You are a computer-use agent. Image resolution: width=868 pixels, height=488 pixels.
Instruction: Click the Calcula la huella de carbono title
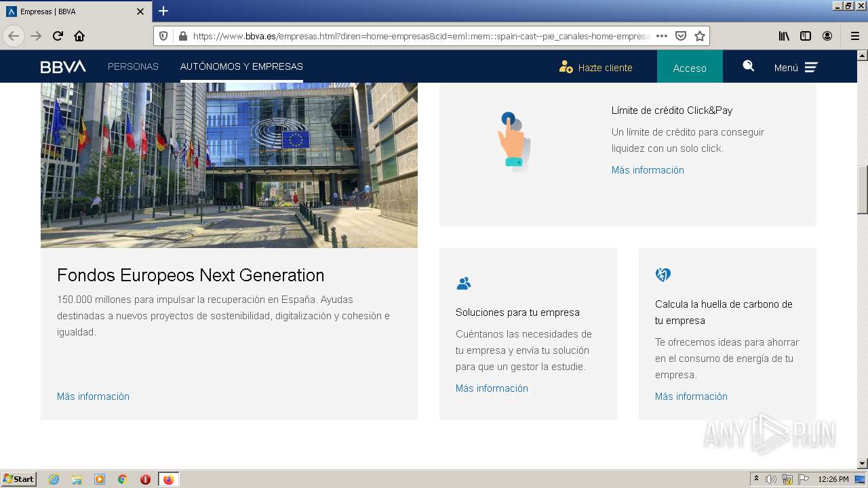click(724, 312)
